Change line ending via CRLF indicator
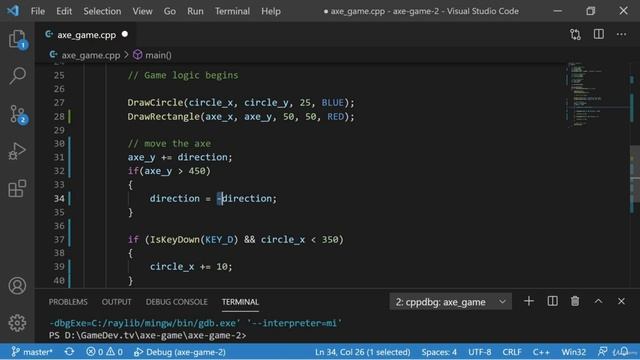 pos(512,351)
